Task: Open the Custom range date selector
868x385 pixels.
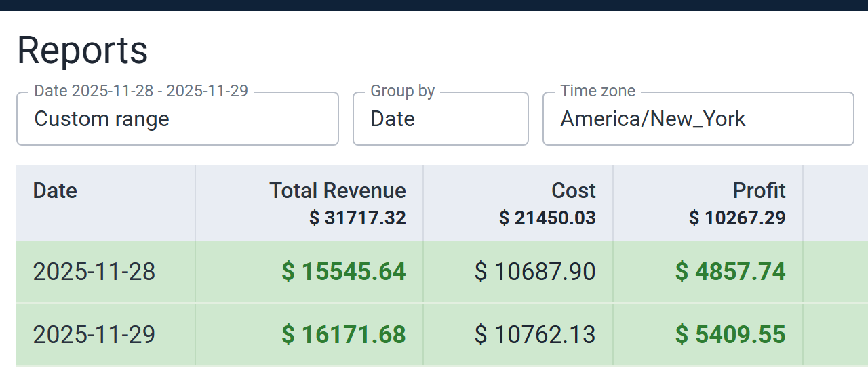Action: pos(178,119)
